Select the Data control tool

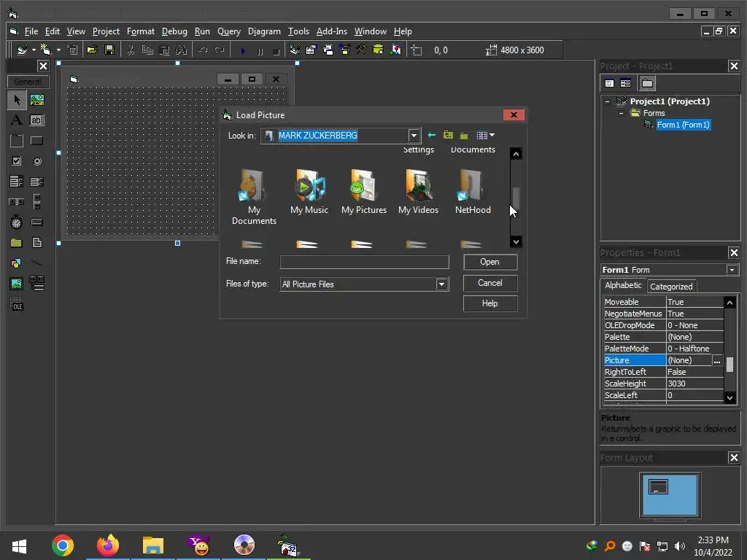[x=37, y=284]
